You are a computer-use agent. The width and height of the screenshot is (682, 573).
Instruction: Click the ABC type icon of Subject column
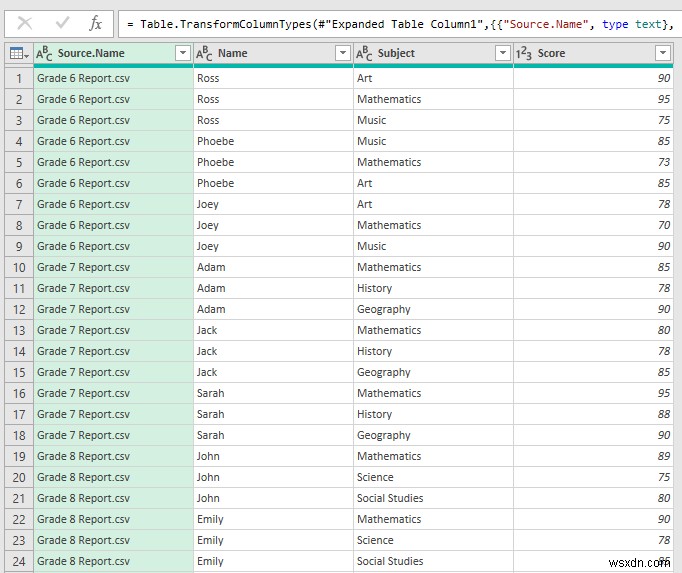[364, 54]
